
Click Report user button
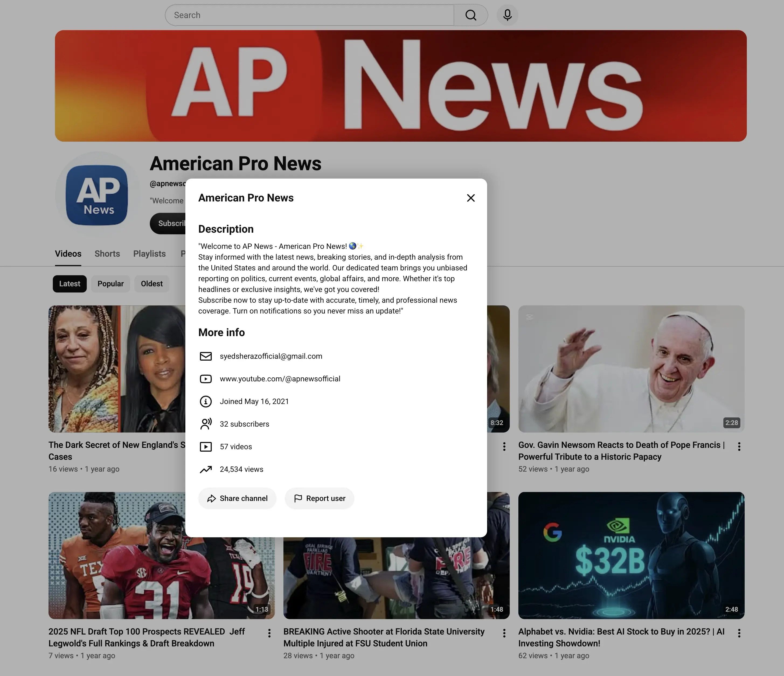(x=319, y=499)
